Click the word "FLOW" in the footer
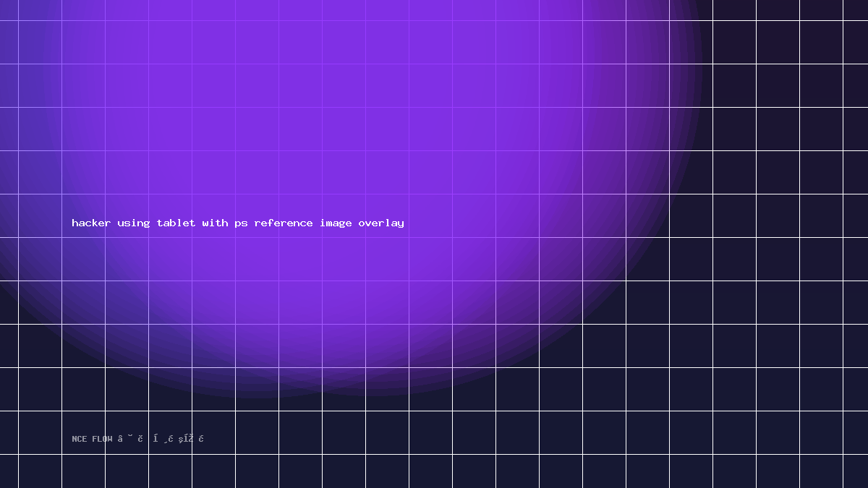 pos(102,439)
